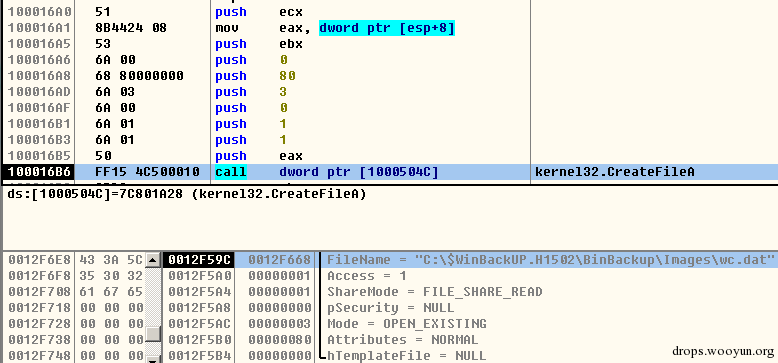Viewport: 778px width, 363px height.
Task: Select the ShareMode = FILE_SHARE_READ stack entry
Action: [470, 292]
